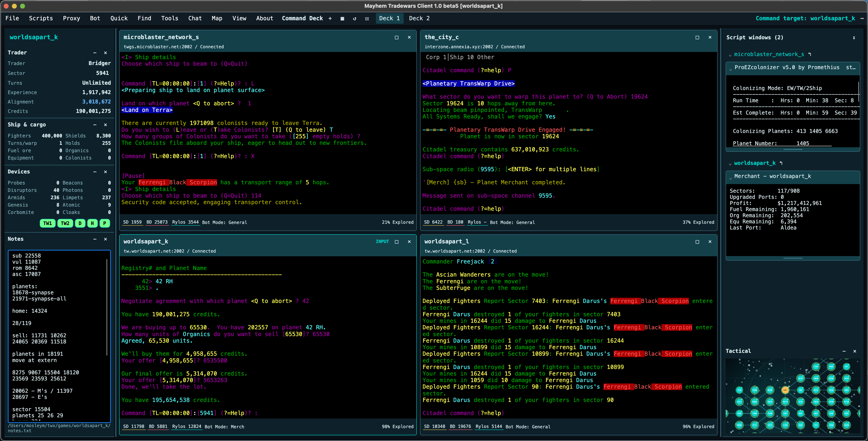Open the Proxy menu
The width and height of the screenshot is (868, 441).
coord(71,19)
